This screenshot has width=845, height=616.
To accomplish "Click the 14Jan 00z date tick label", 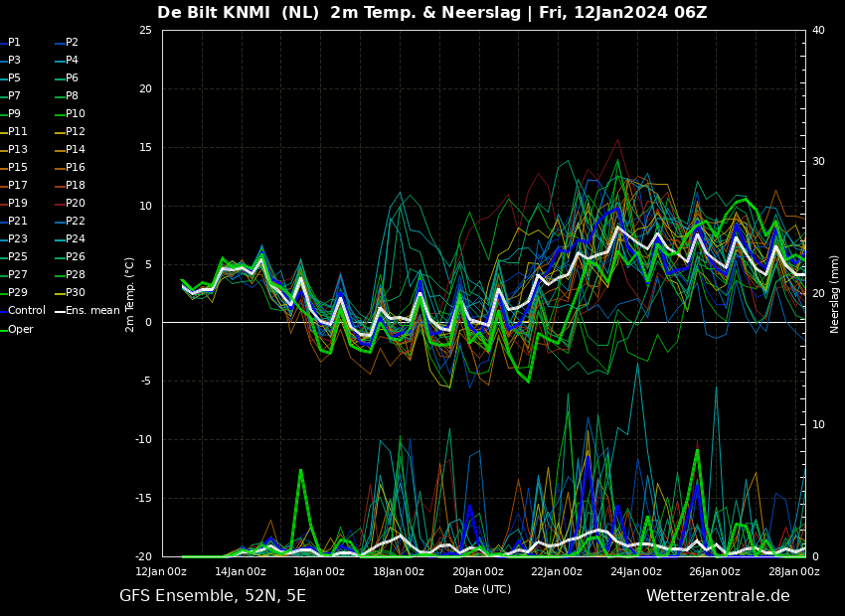I will tap(241, 571).
